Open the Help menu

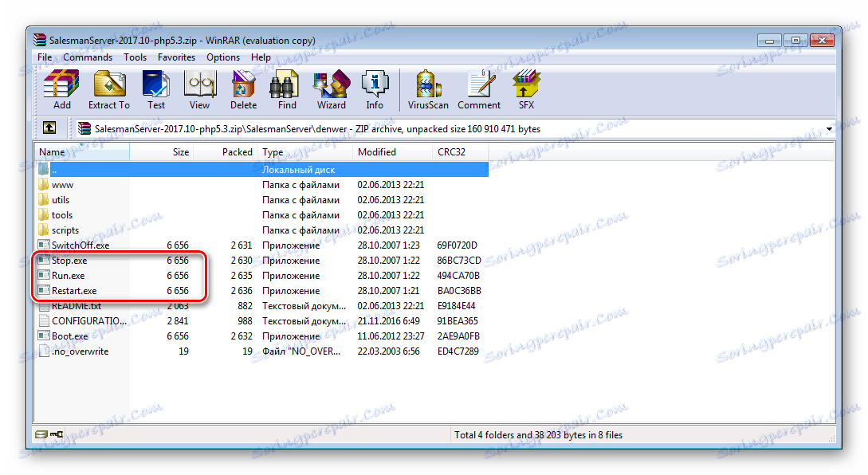pyautogui.click(x=261, y=57)
